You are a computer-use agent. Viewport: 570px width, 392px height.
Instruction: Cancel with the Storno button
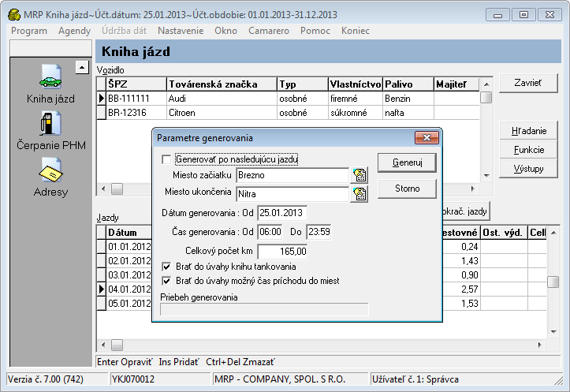[407, 189]
